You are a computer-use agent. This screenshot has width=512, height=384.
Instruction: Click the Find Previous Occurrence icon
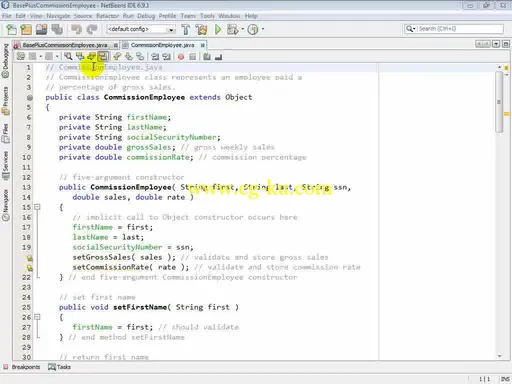coord(80,57)
